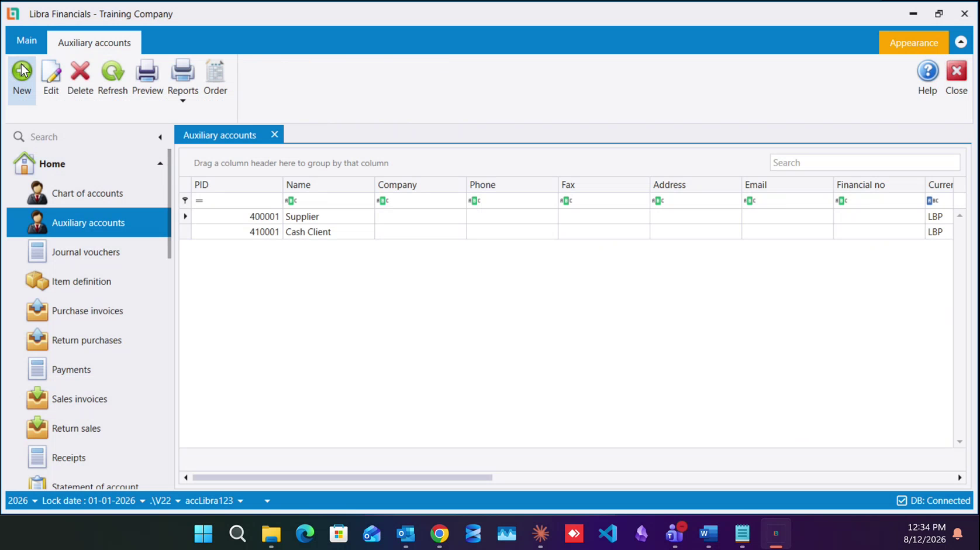Screen dimensions: 980x550
Task: Click the 400001 PID cell
Action: (237, 216)
